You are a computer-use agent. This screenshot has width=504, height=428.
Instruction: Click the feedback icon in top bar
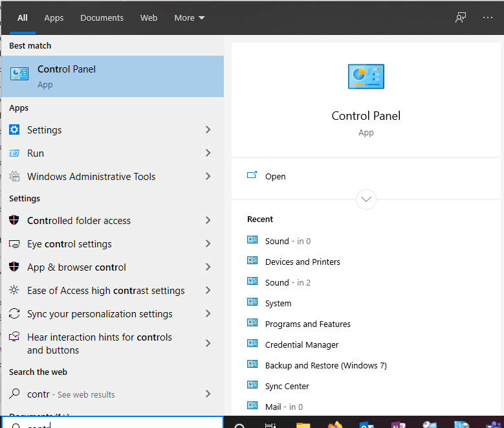pos(461,17)
